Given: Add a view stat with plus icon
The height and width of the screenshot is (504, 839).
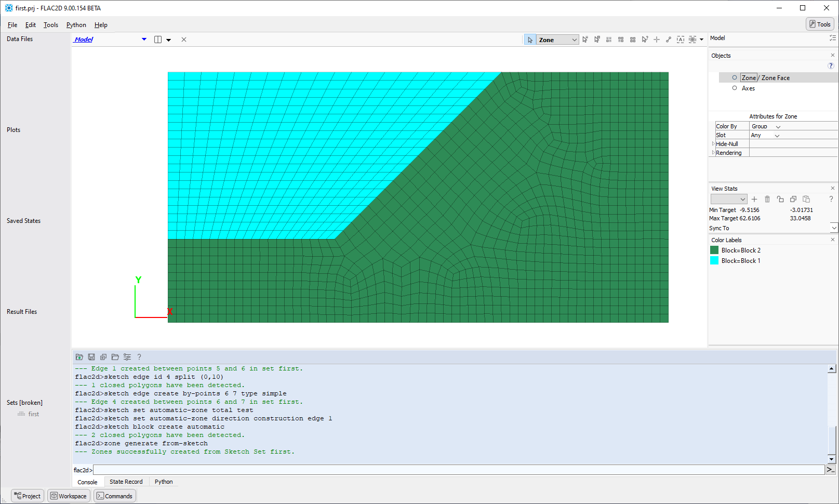Looking at the screenshot, I should point(754,199).
